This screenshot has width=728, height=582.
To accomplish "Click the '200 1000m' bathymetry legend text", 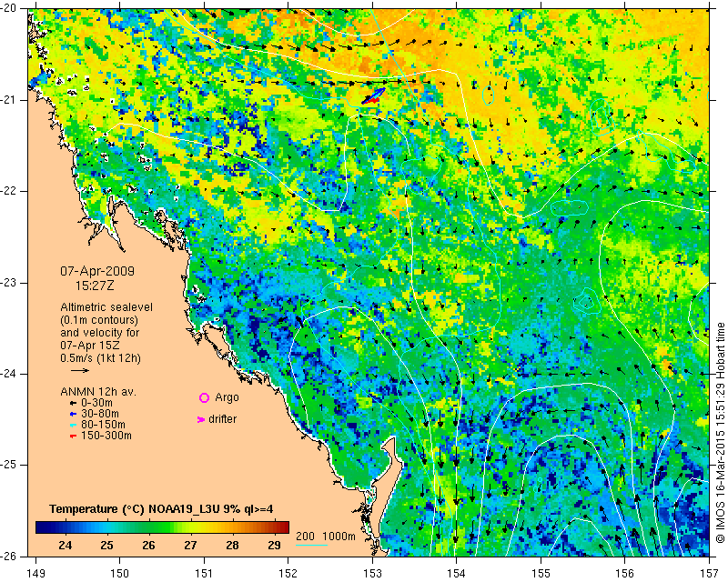I will 326,537.
